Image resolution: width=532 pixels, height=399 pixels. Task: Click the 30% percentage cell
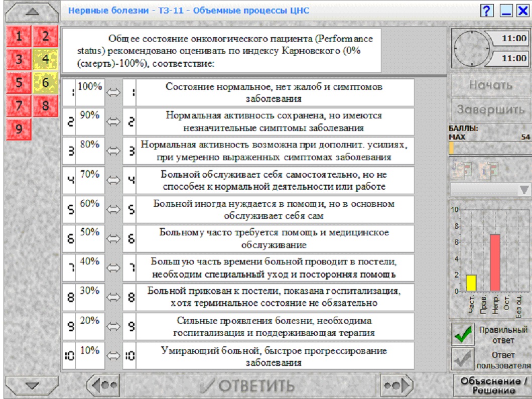pos(90,297)
